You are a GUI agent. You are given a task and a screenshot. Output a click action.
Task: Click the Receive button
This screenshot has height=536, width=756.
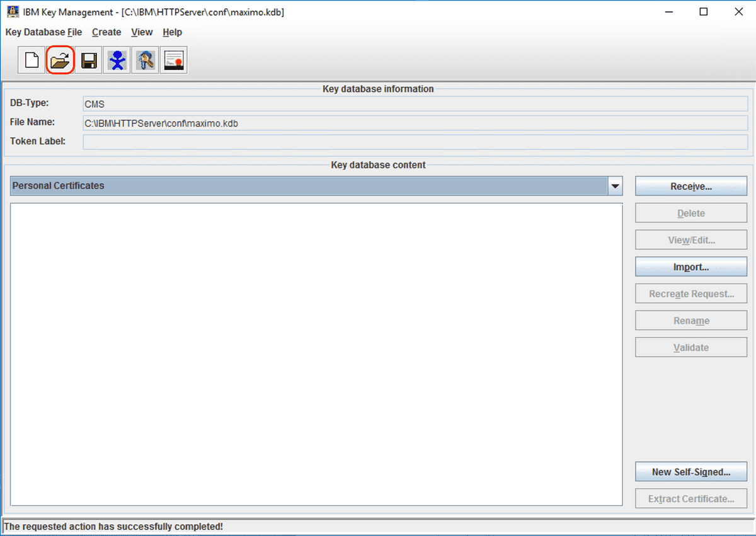pos(690,185)
